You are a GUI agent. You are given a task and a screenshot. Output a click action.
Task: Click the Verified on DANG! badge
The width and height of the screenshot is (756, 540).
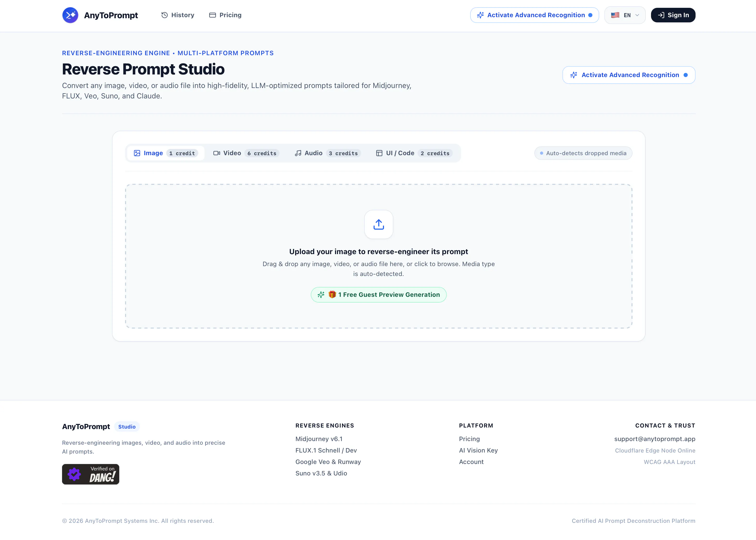(90, 474)
